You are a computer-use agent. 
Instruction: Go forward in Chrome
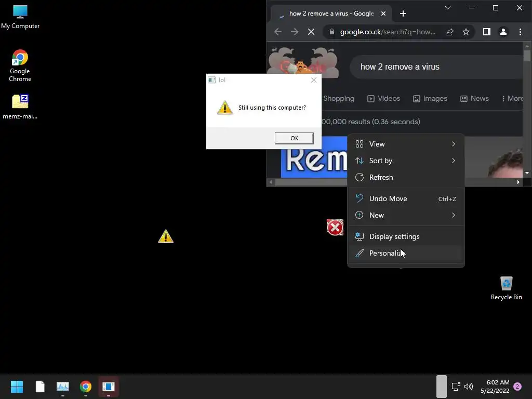click(x=295, y=32)
